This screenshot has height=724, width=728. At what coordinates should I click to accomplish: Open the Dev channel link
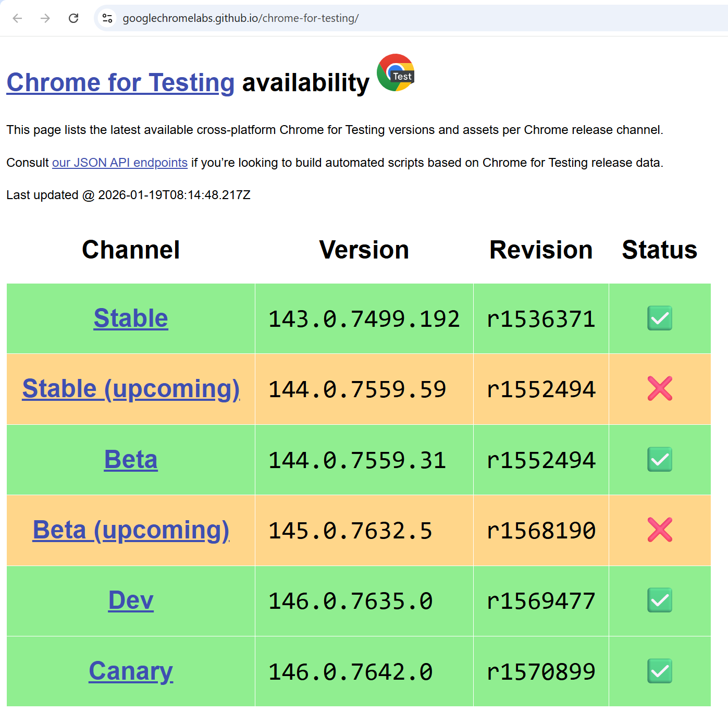click(x=131, y=600)
